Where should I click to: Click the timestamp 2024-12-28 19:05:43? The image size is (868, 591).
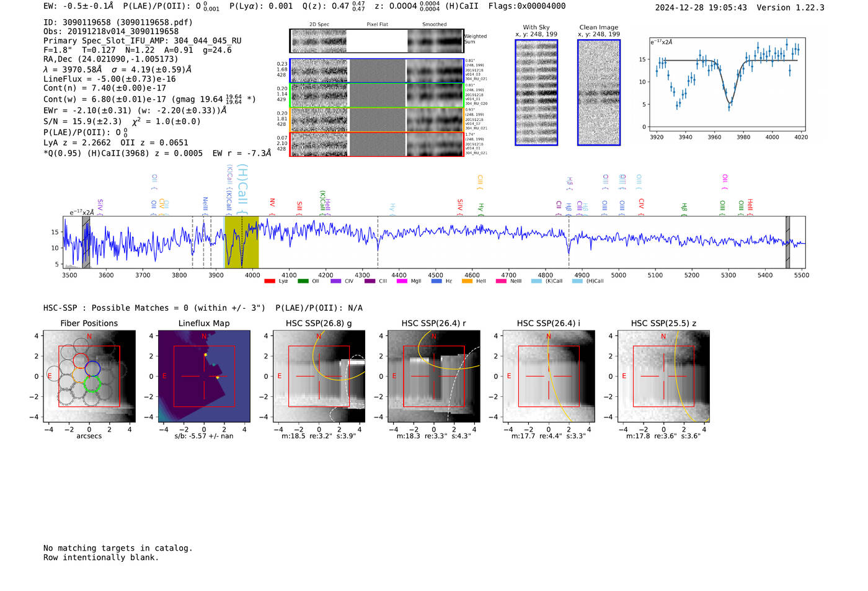click(x=701, y=8)
